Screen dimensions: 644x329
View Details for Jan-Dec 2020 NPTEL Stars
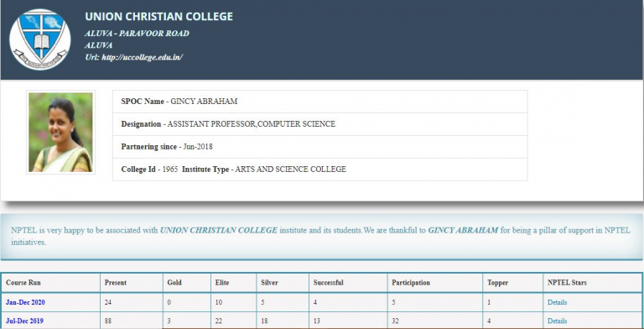tap(557, 302)
